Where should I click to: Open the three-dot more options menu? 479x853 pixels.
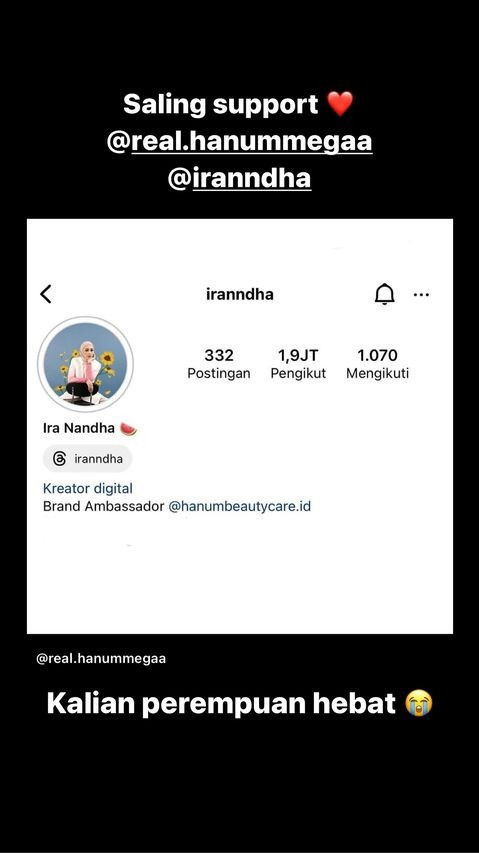pyautogui.click(x=421, y=295)
